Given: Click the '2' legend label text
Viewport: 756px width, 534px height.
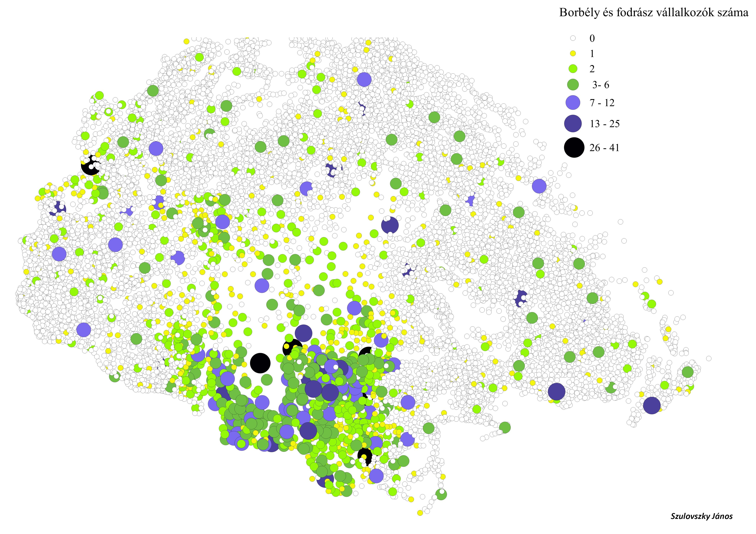Looking at the screenshot, I should (x=592, y=69).
